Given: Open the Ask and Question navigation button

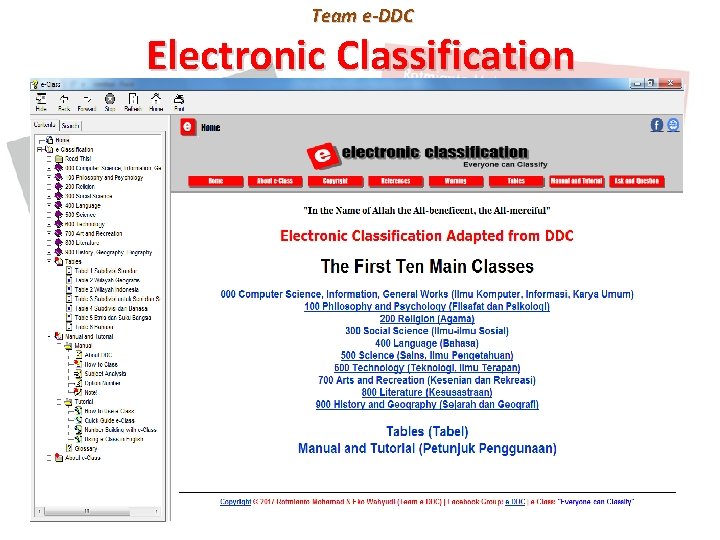Looking at the screenshot, I should click(637, 181).
